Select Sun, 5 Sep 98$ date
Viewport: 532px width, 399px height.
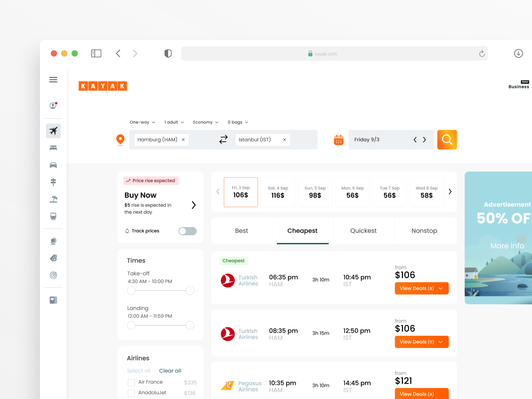(x=315, y=192)
